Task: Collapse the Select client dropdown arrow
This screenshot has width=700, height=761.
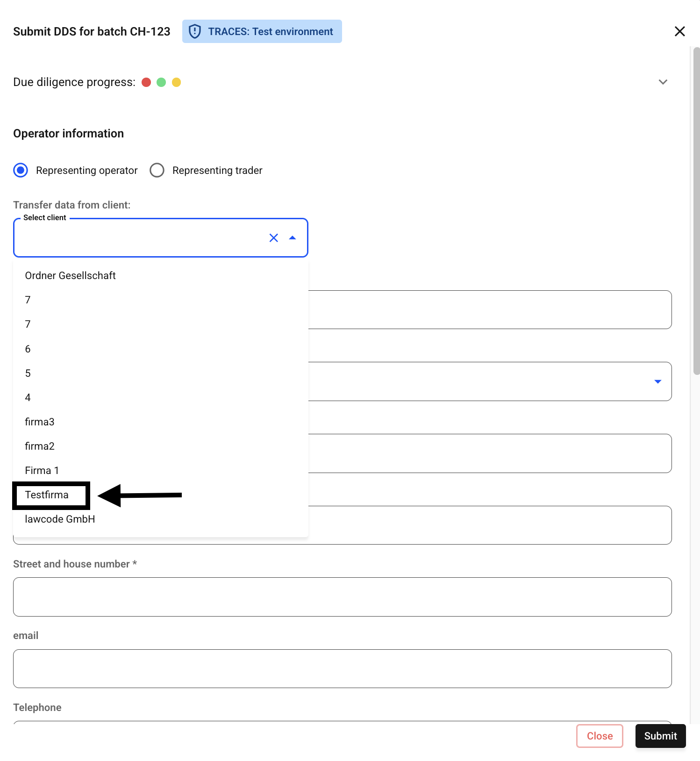Action: click(x=293, y=238)
